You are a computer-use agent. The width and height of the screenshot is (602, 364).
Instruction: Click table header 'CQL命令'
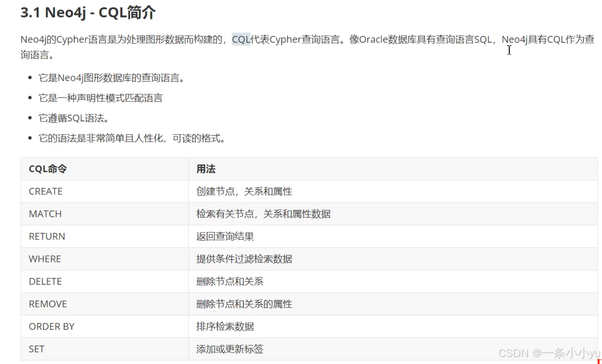pyautogui.click(x=105, y=169)
